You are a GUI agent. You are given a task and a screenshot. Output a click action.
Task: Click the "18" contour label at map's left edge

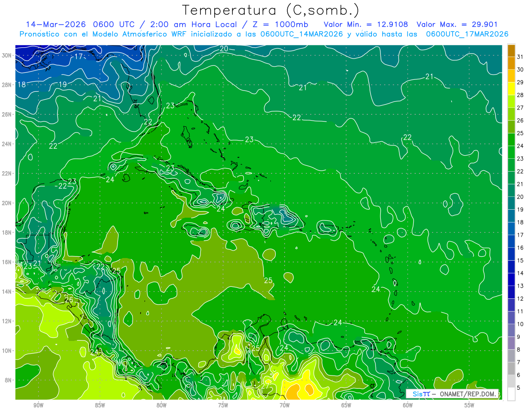pos(21,85)
